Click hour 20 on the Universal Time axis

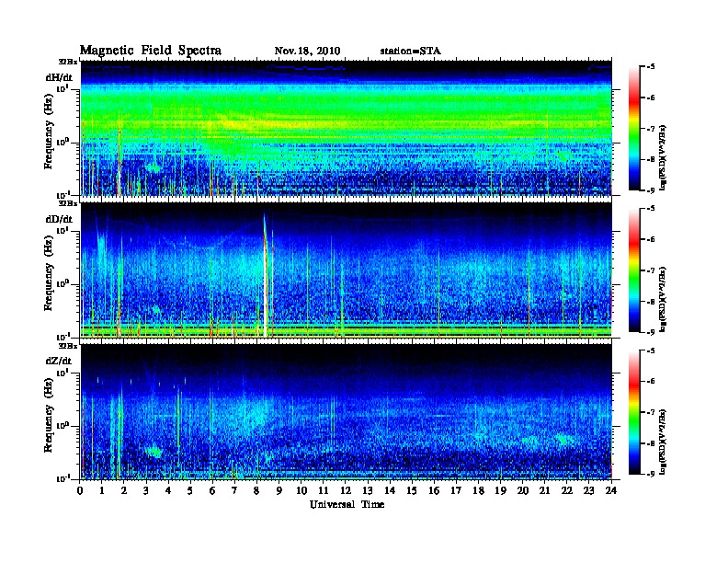click(523, 490)
